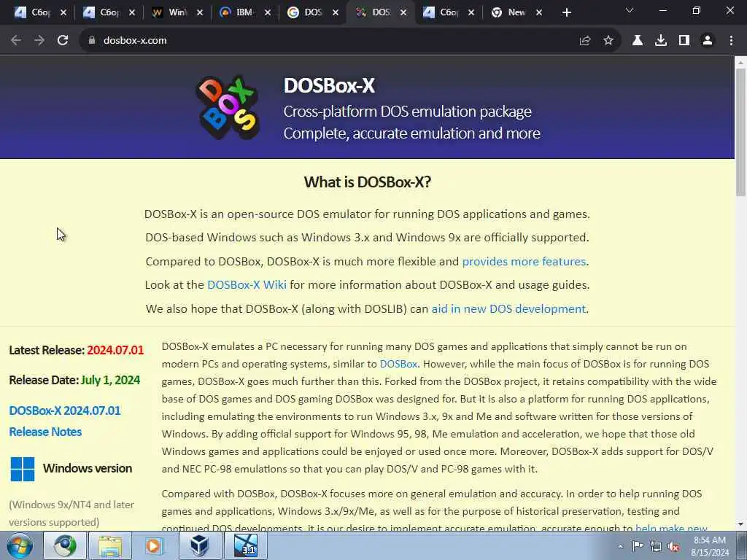
Task: Open the Chrome Labs flask icon
Action: click(638, 41)
